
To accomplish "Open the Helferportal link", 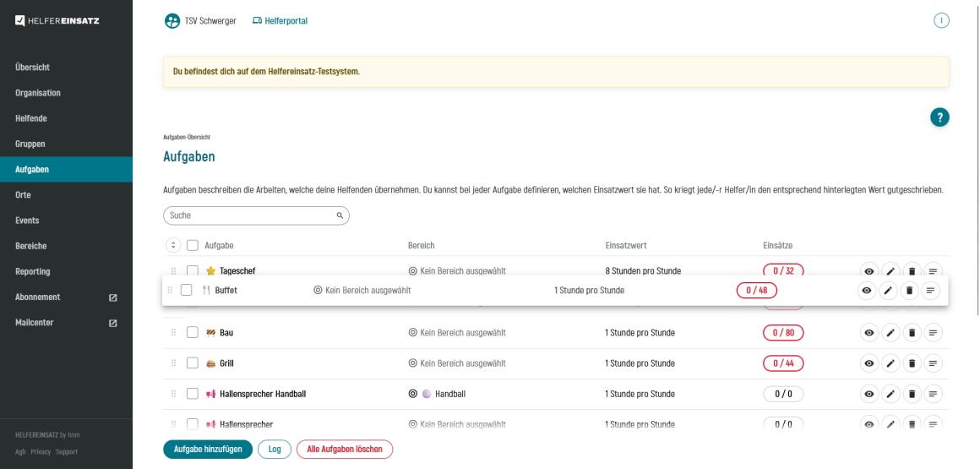I will [x=280, y=21].
